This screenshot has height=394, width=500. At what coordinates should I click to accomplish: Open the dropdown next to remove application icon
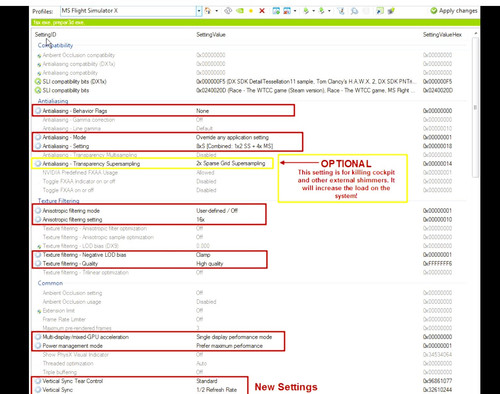(295, 11)
